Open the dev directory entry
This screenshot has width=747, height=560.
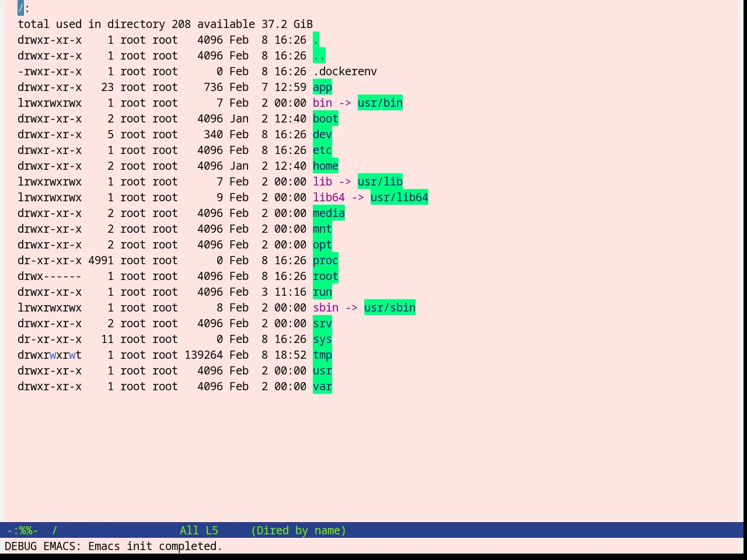(x=322, y=135)
